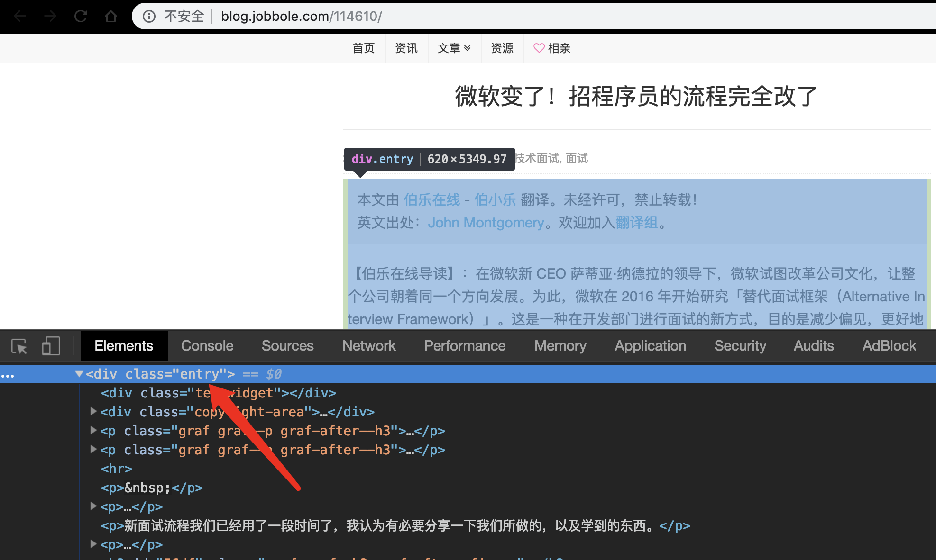Toggle the device toolbar icon
The image size is (936, 560).
(x=51, y=346)
